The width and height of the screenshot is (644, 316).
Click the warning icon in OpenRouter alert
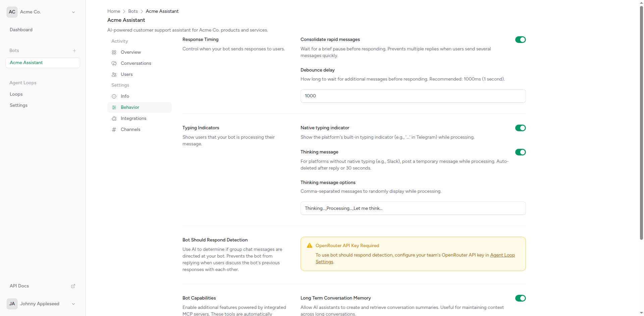tap(309, 245)
